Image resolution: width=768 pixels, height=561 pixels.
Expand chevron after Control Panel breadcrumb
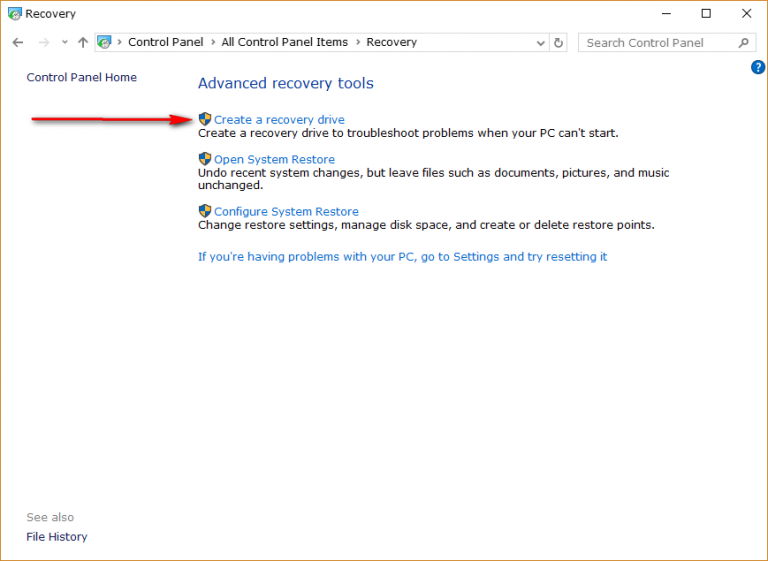[213, 42]
